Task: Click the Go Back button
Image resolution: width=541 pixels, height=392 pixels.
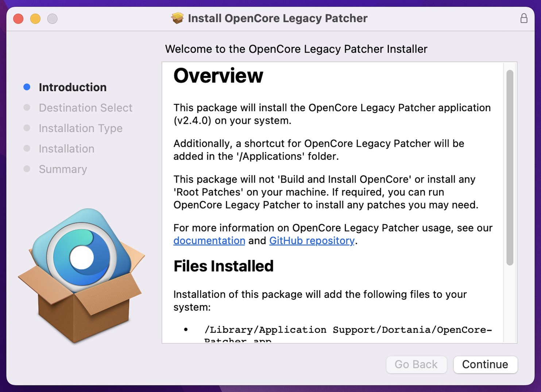Action: [x=416, y=365]
